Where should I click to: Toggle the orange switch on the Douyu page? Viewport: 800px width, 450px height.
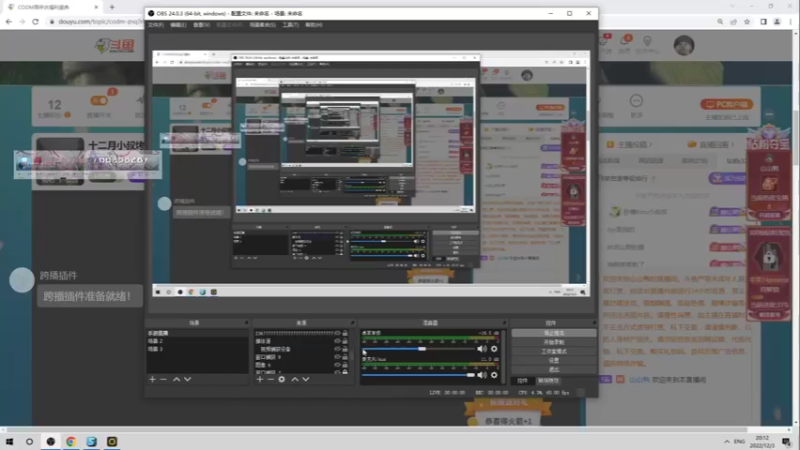pos(99,101)
